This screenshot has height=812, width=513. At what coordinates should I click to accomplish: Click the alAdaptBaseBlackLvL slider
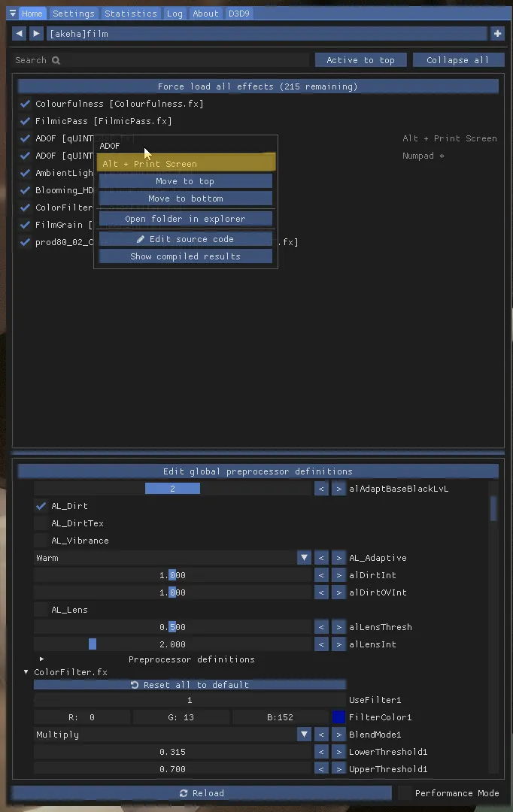[172, 489]
